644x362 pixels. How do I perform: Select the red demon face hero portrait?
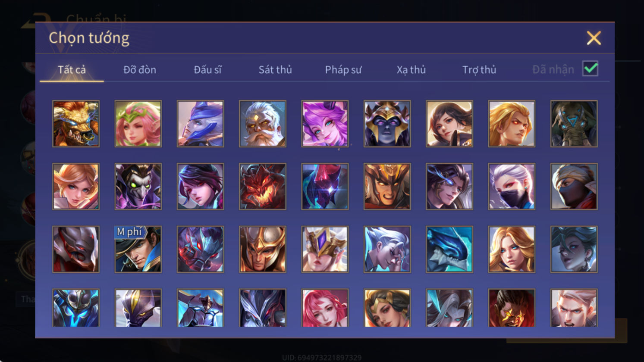pyautogui.click(x=263, y=187)
